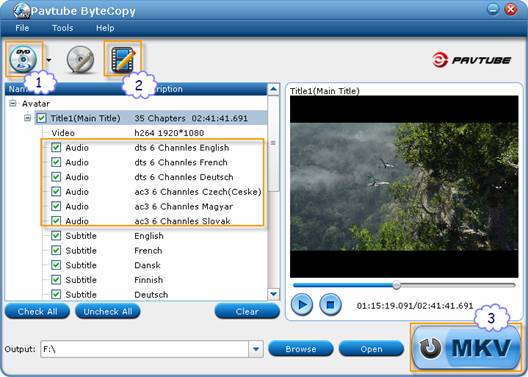This screenshot has height=377, width=528.
Task: Open the Tools menu
Action: (63, 28)
